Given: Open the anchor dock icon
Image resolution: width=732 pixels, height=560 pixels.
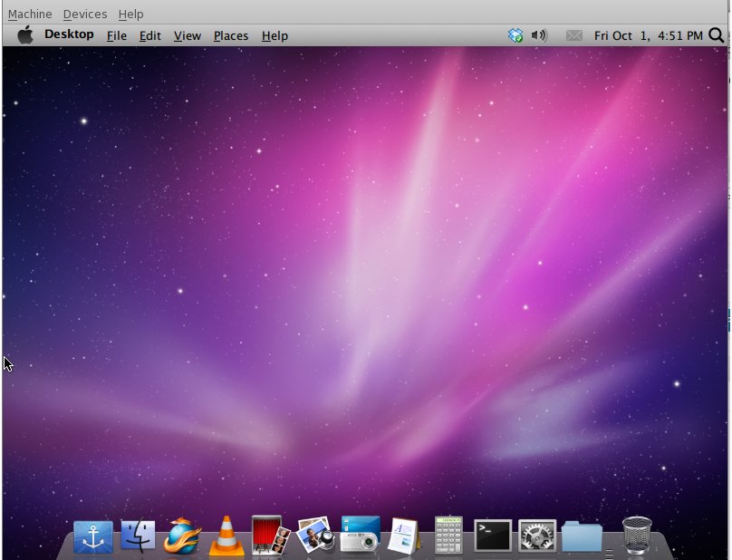Looking at the screenshot, I should pos(93,536).
